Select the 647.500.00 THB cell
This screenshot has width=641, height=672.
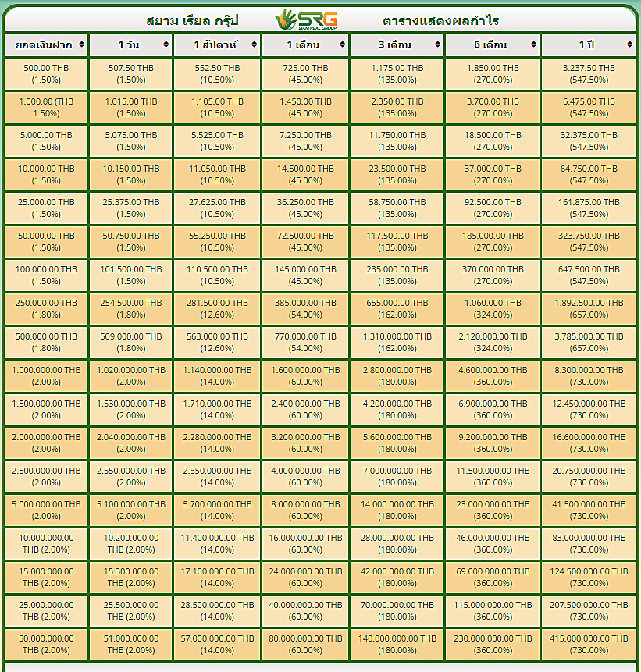(589, 276)
